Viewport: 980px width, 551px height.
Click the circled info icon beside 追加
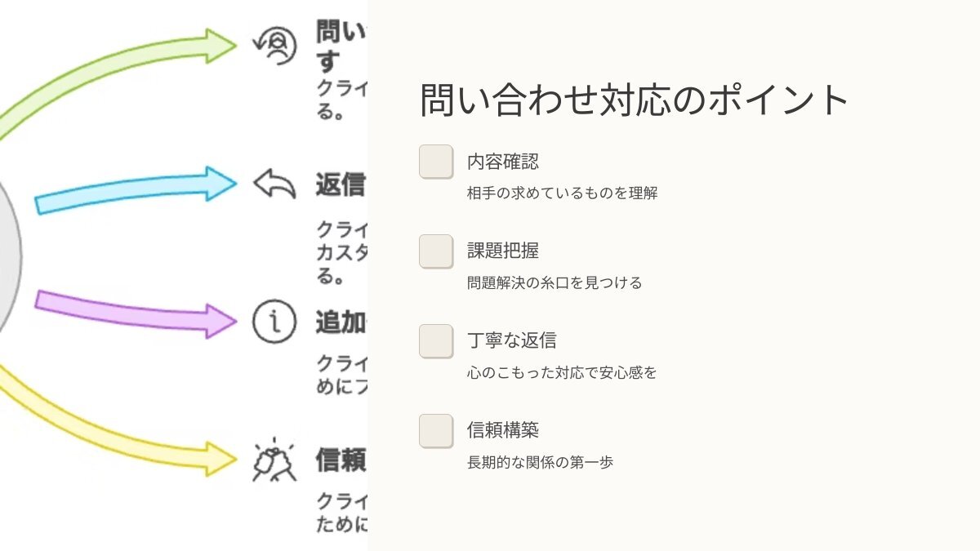click(274, 321)
